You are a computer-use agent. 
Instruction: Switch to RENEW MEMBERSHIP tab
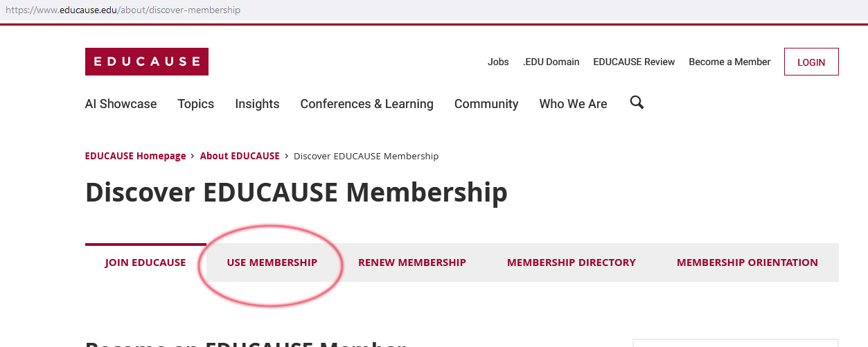pos(412,263)
